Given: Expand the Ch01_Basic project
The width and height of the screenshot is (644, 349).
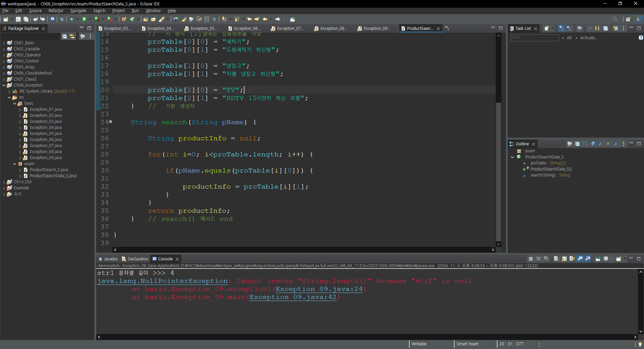Looking at the screenshot, I should pos(4,43).
